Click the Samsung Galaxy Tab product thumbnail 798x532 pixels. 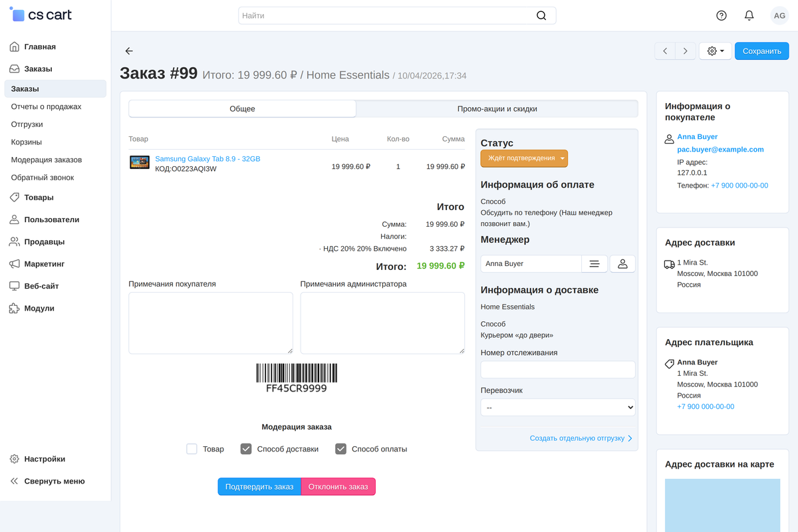pyautogui.click(x=140, y=162)
